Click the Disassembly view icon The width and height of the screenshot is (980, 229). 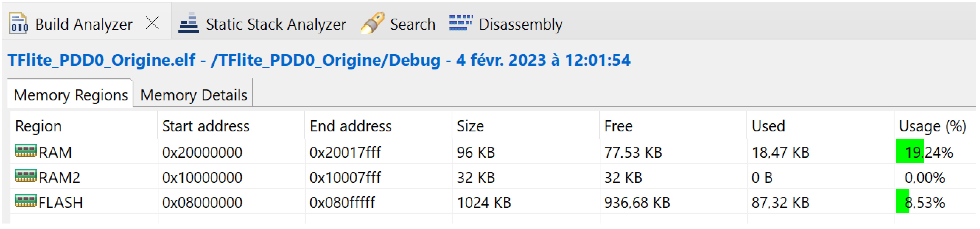(460, 23)
